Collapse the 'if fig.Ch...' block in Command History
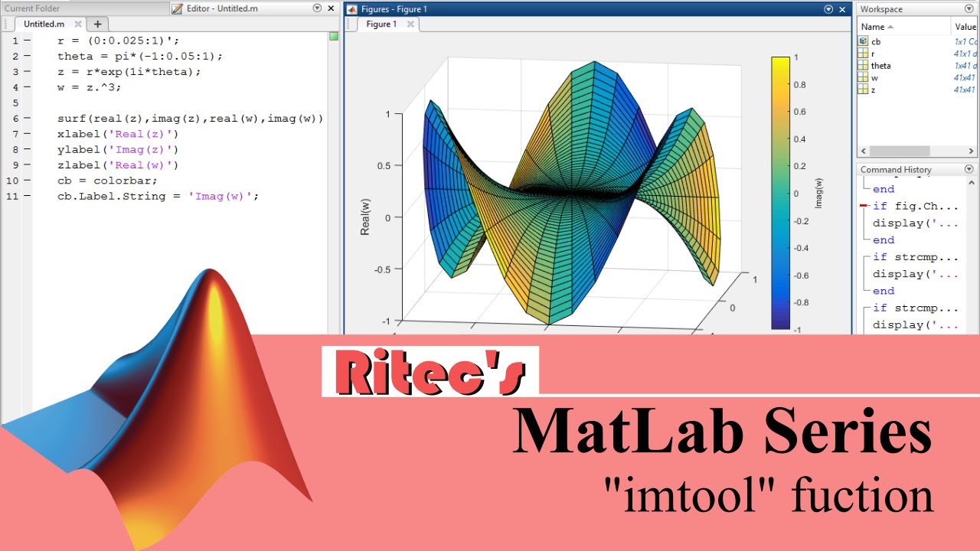980x551 pixels. [x=864, y=206]
